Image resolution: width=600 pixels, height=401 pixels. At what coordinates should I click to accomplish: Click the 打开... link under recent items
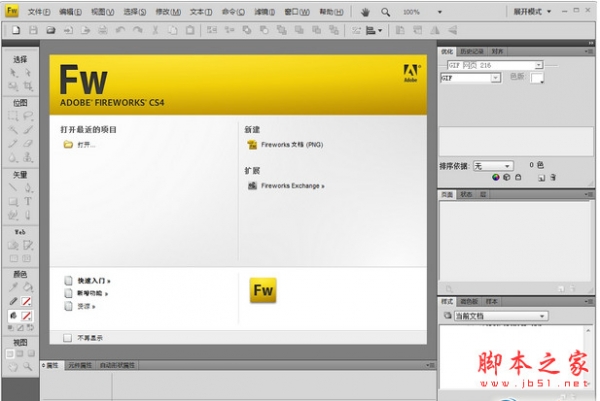pos(86,145)
